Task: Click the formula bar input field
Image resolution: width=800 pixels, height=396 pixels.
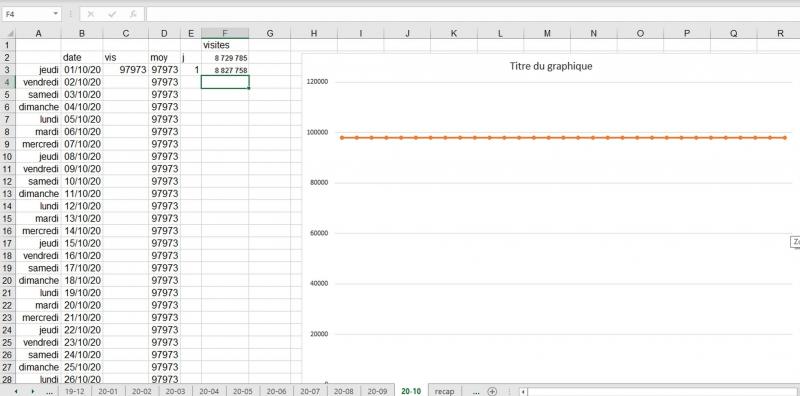Action: tap(472, 14)
